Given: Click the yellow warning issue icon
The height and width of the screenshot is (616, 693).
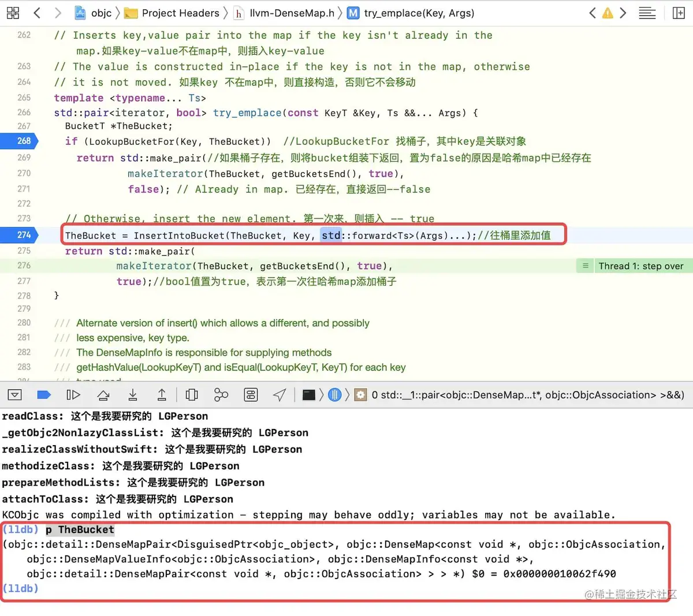Looking at the screenshot, I should click(x=608, y=13).
